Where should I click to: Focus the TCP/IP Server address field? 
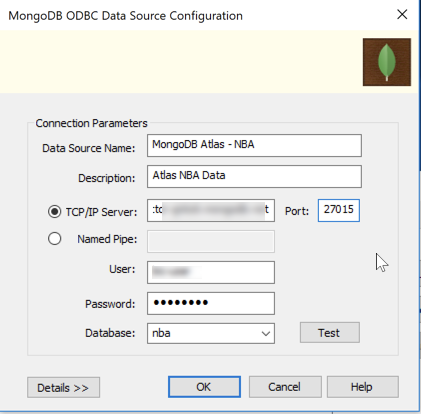pyautogui.click(x=211, y=210)
